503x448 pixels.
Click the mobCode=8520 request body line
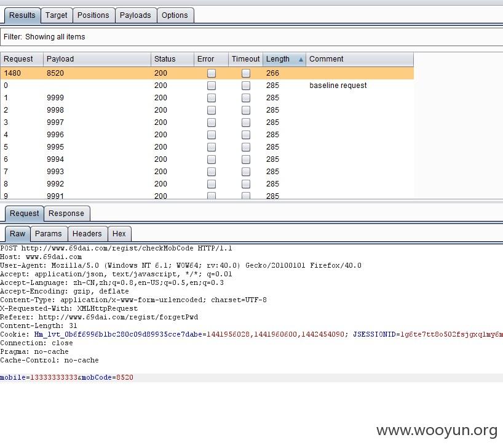(67, 377)
